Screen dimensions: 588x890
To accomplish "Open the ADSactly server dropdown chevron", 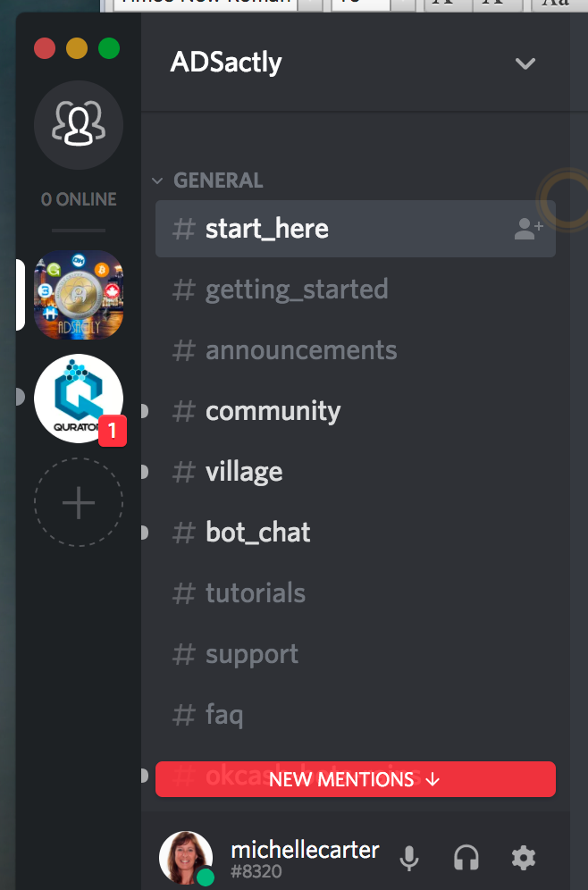I will (x=525, y=63).
